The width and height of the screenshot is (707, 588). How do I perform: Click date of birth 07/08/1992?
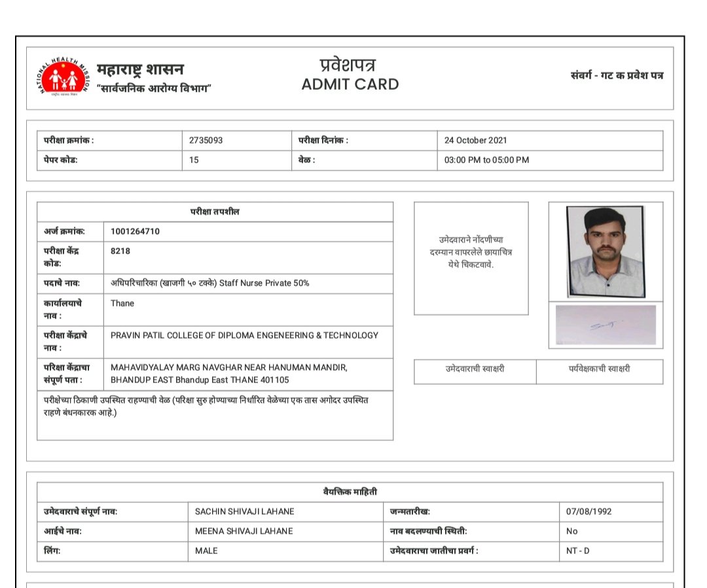point(589,511)
